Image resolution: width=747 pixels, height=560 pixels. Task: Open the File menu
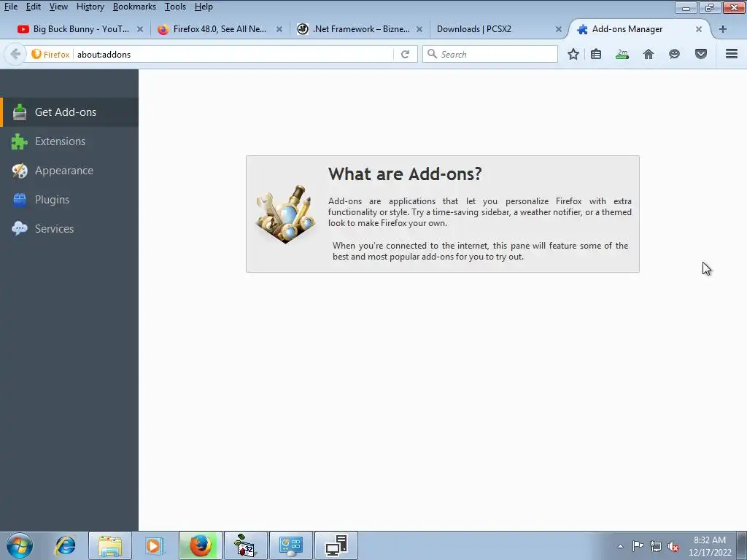[x=10, y=7]
